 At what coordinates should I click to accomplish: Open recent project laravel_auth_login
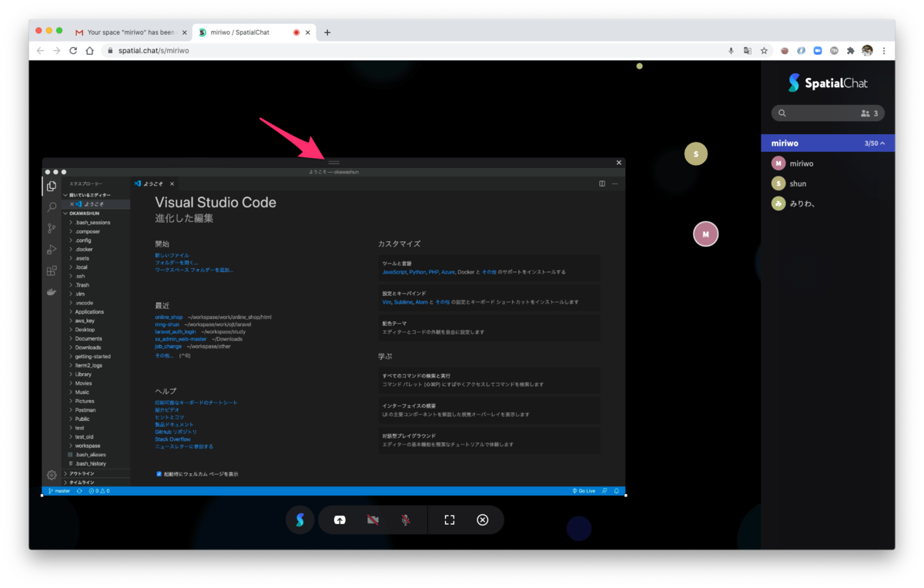pos(175,332)
